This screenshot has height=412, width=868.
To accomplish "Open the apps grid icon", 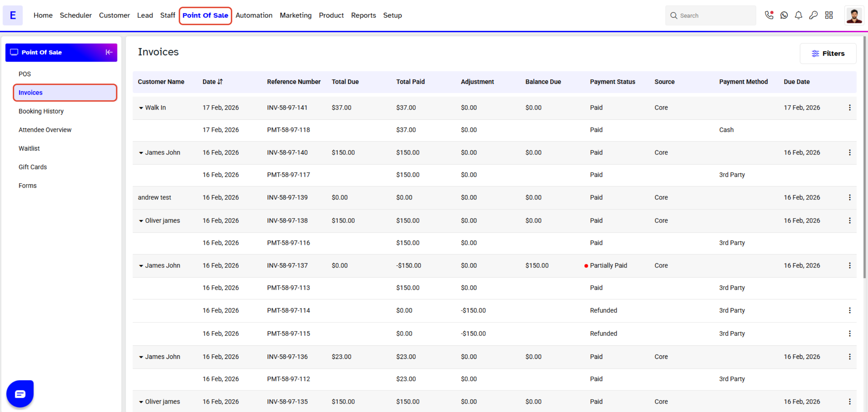I will point(829,15).
